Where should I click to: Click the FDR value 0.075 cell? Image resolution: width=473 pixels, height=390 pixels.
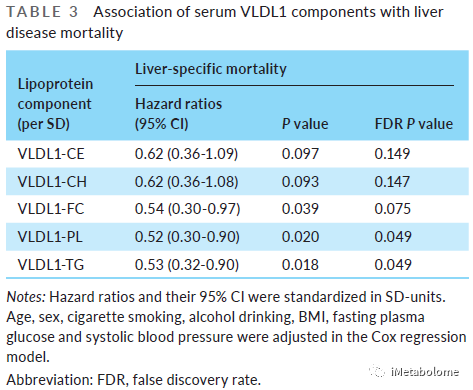click(393, 209)
